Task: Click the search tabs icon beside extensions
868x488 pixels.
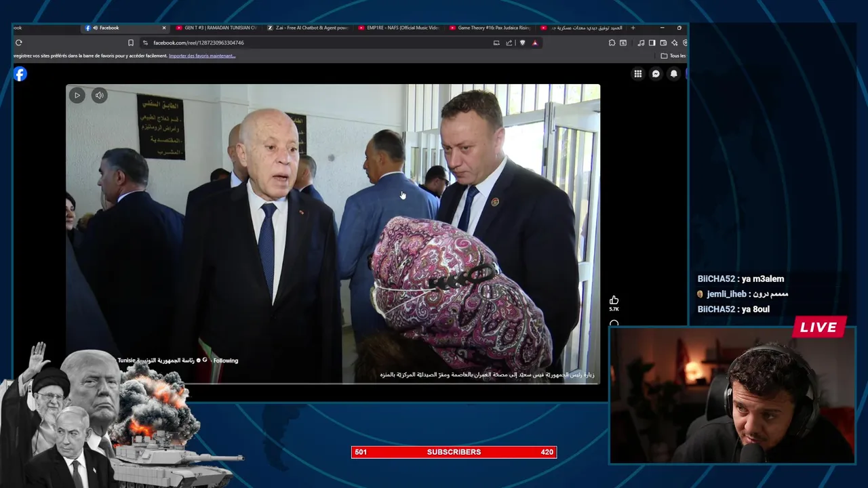Action: 623,43
